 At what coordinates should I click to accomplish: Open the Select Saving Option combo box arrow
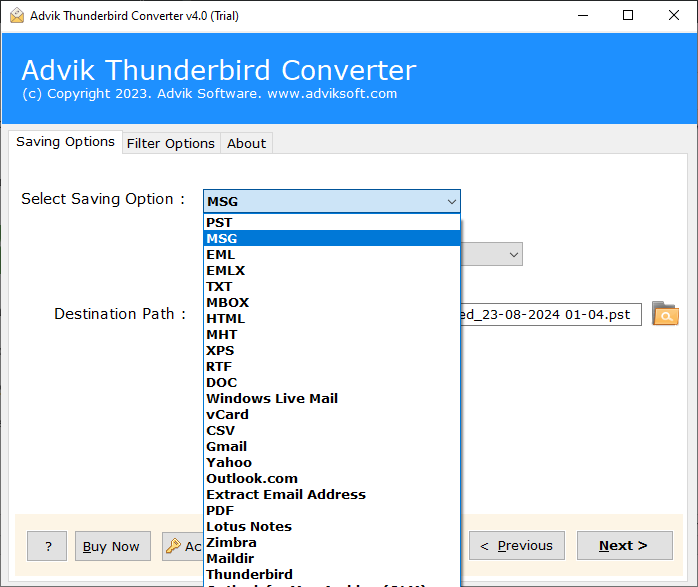point(451,202)
